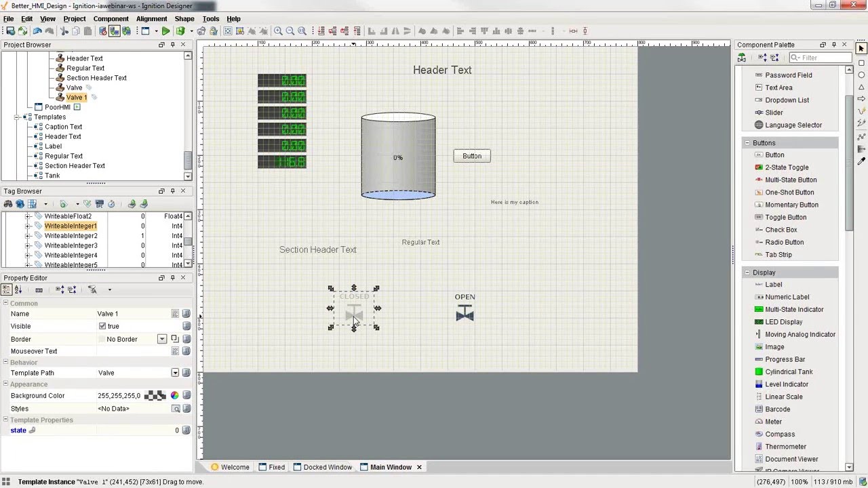Click the cylindrical tank on the canvas
The width and height of the screenshot is (868, 488).
398,156
